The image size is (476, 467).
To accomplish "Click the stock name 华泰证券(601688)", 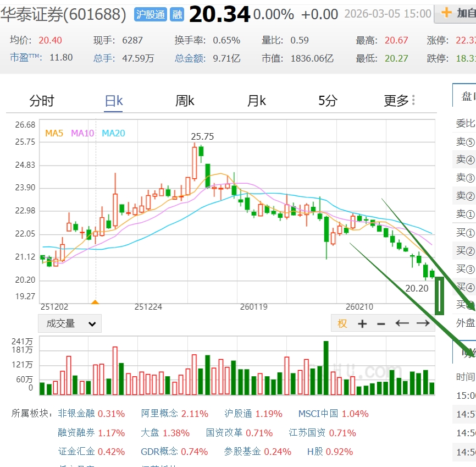I will (63, 14).
